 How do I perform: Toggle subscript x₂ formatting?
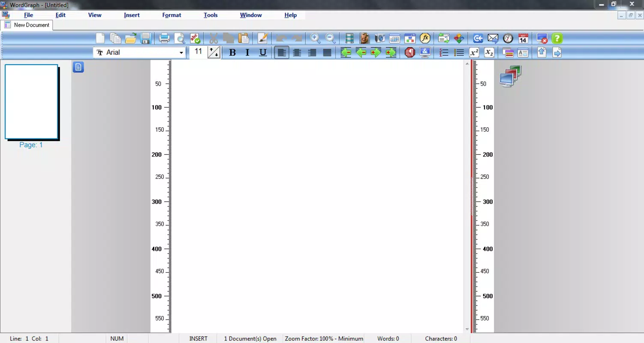coord(489,52)
